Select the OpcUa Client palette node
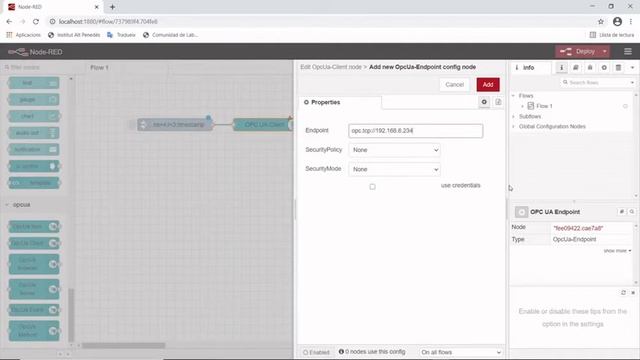The image size is (640, 360). pos(34,243)
